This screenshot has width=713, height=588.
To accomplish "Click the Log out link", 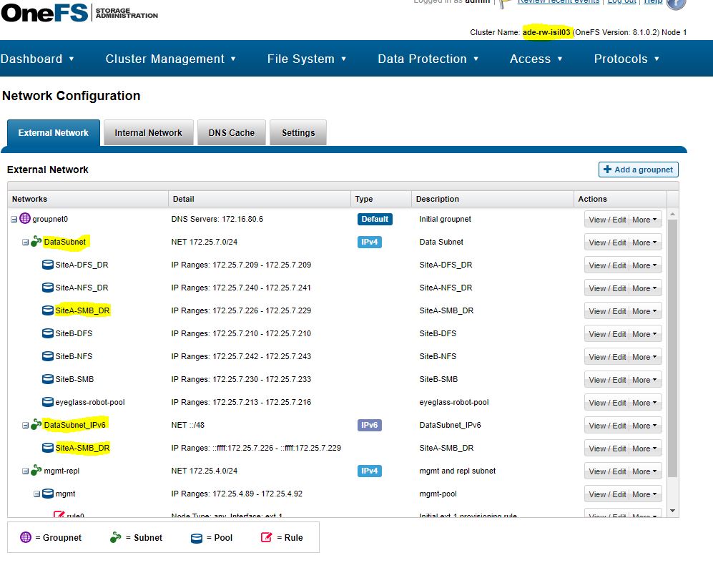I will coord(621,2).
